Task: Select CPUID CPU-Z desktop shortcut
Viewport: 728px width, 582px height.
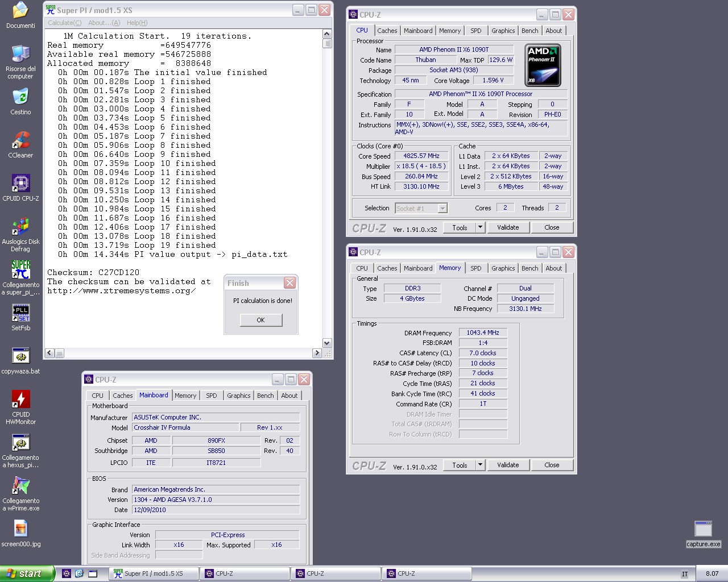Action: point(20,188)
